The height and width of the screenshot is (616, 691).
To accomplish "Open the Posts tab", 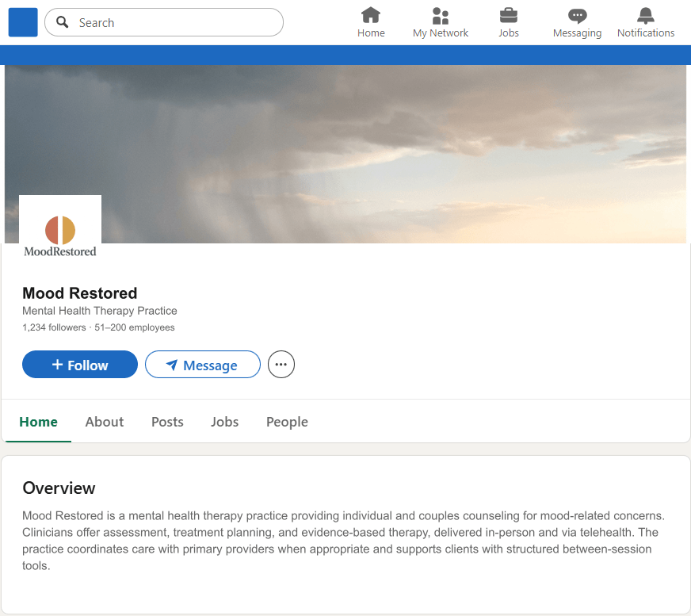I will (x=167, y=422).
